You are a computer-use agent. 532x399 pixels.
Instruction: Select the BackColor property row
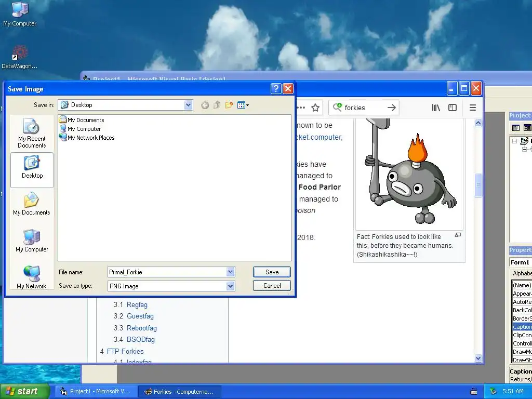(522, 310)
